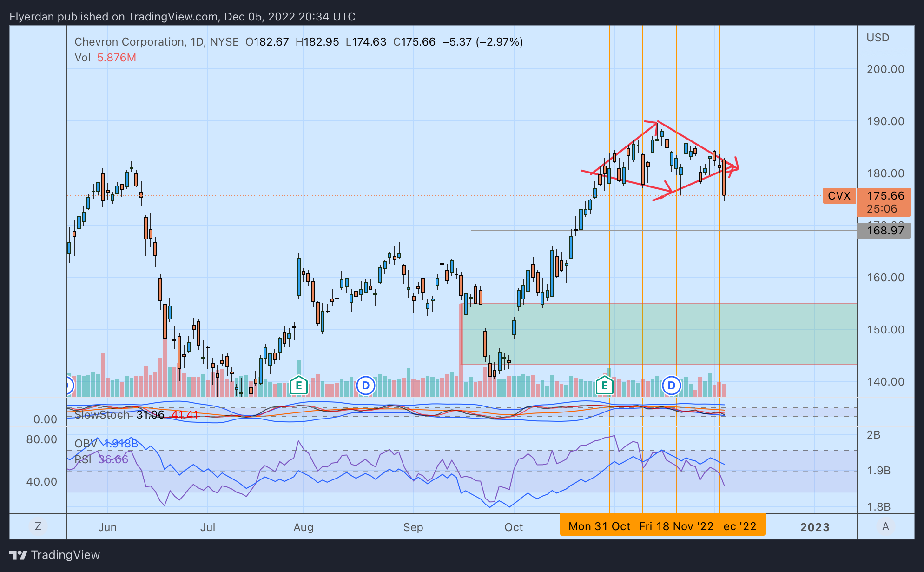Click the Aug time axis label
This screenshot has width=924, height=572.
click(x=304, y=527)
